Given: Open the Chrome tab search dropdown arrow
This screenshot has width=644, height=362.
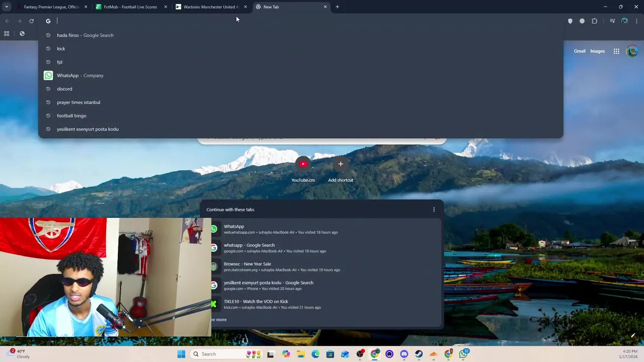Looking at the screenshot, I should pyautogui.click(x=7, y=7).
